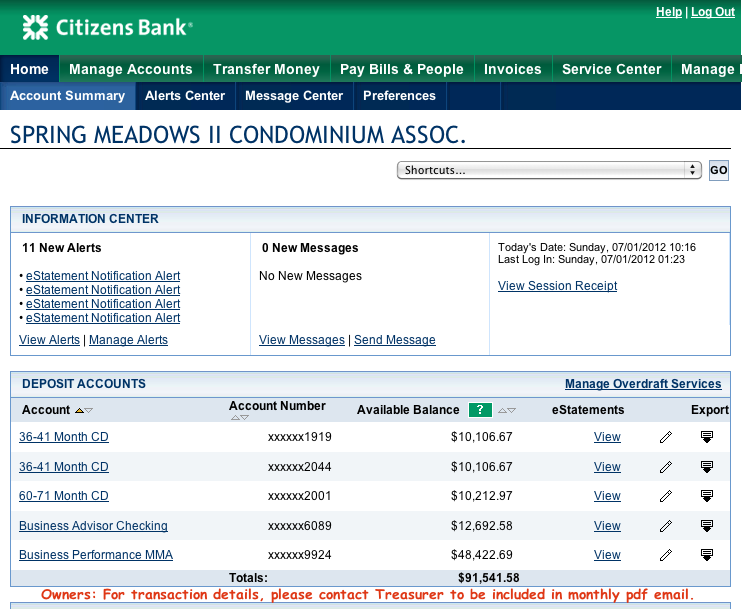This screenshot has height=609, width=742.
Task: Click the pencil icon for account xxxxxx1919
Action: 666,437
